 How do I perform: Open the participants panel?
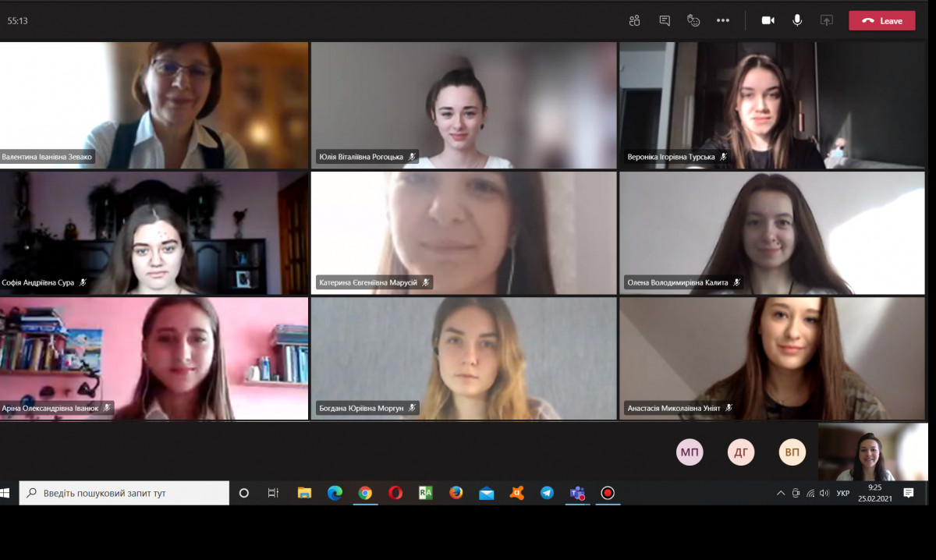635,21
